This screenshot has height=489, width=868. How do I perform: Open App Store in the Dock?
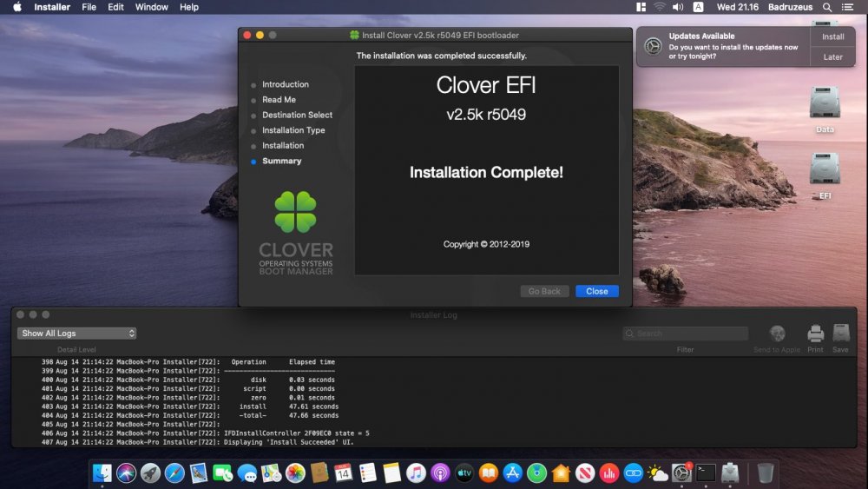point(513,473)
